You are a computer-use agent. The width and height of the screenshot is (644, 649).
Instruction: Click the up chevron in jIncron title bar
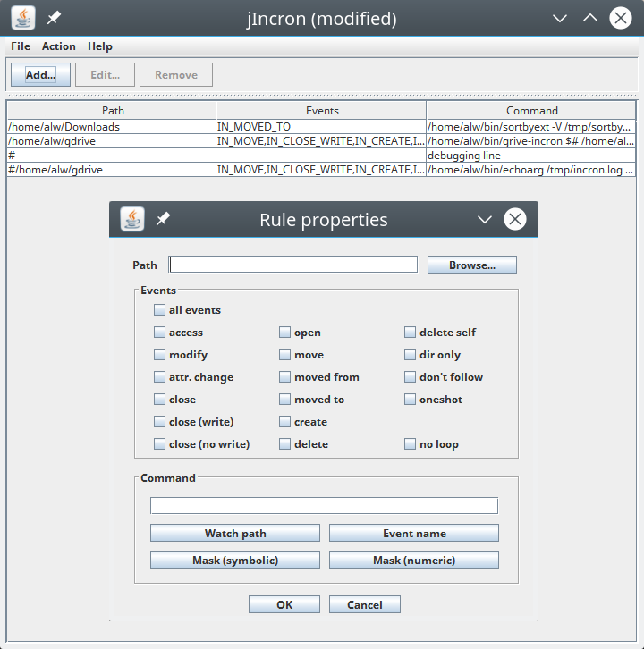(589, 18)
